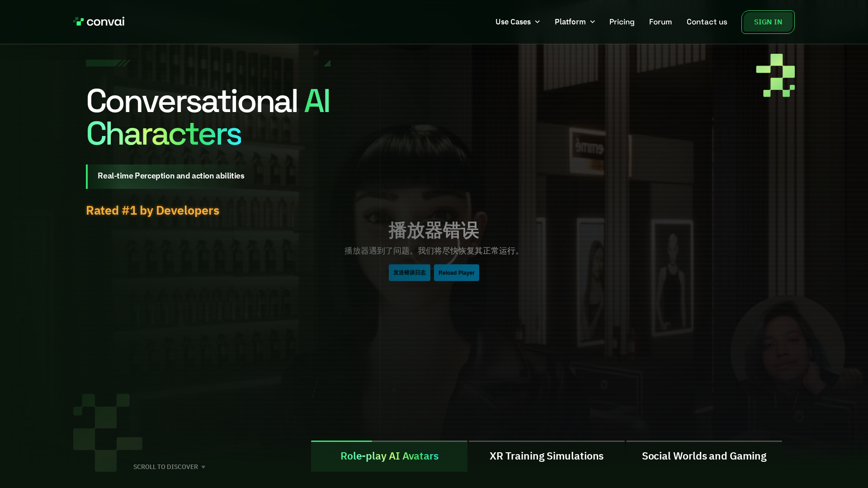The width and height of the screenshot is (868, 488).
Task: Open the Forum link
Action: click(x=660, y=22)
